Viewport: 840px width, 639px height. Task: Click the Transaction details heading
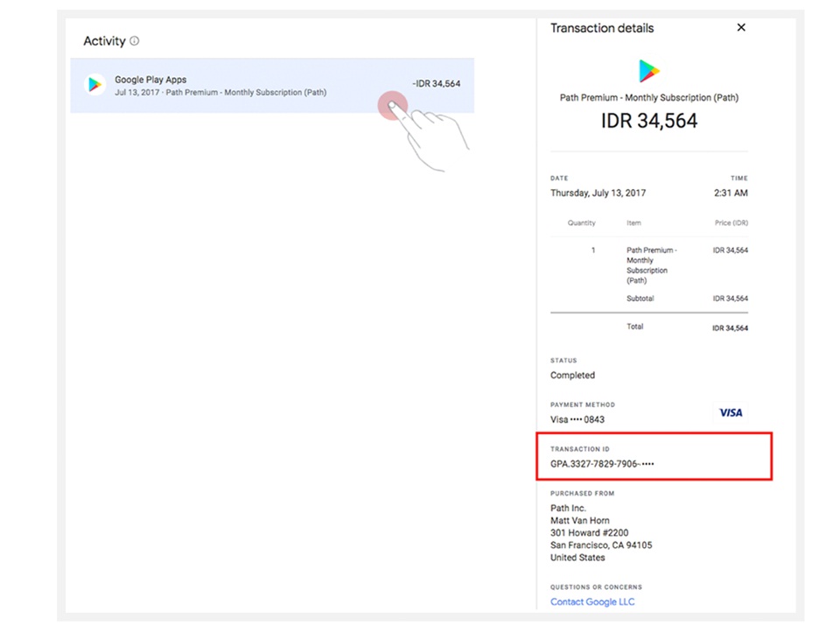click(602, 28)
